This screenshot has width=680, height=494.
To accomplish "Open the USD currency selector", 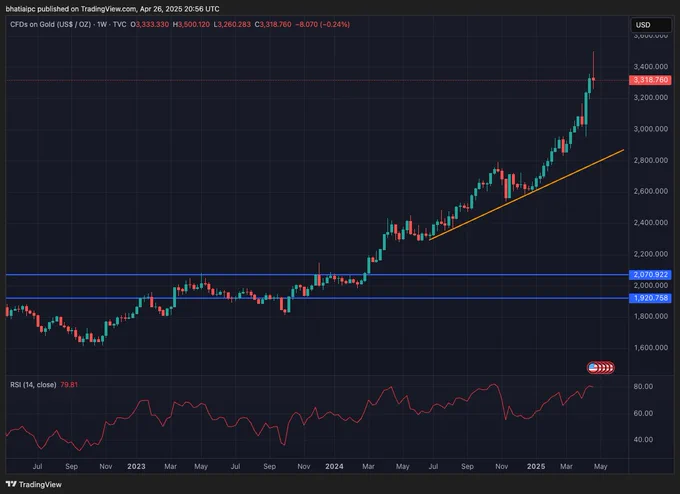I will click(651, 25).
